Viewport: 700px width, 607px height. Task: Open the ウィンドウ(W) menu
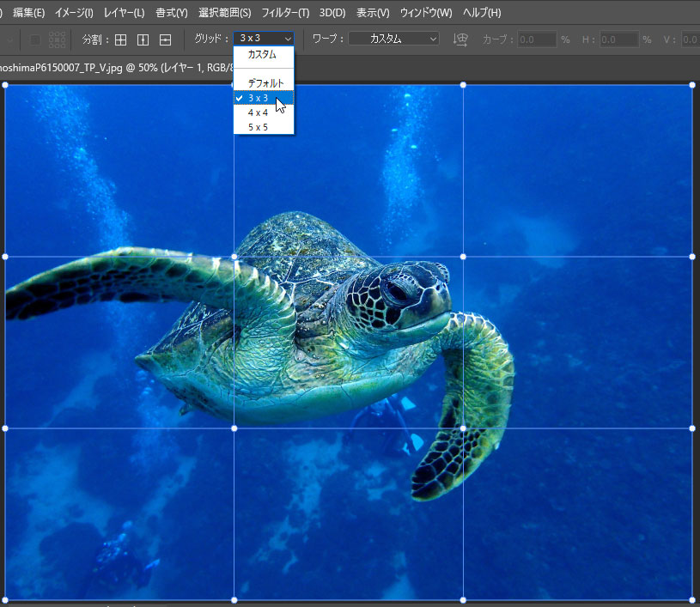pyautogui.click(x=426, y=13)
